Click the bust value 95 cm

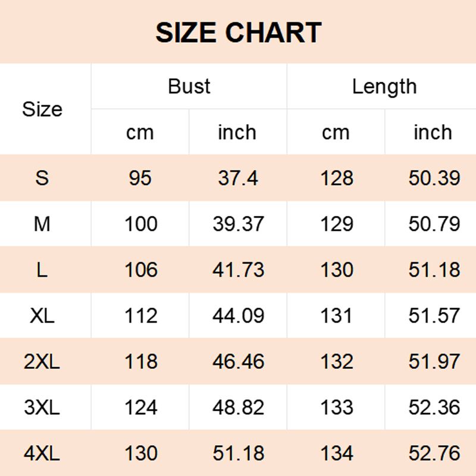[x=140, y=178]
